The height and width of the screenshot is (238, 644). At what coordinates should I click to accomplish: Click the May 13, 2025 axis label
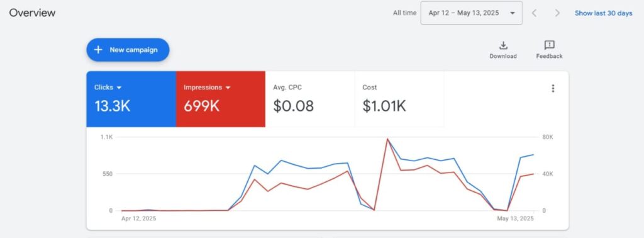tap(516, 218)
